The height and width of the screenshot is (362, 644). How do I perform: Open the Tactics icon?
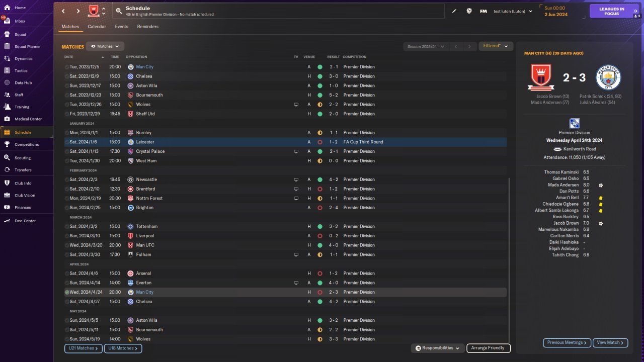[x=7, y=71]
